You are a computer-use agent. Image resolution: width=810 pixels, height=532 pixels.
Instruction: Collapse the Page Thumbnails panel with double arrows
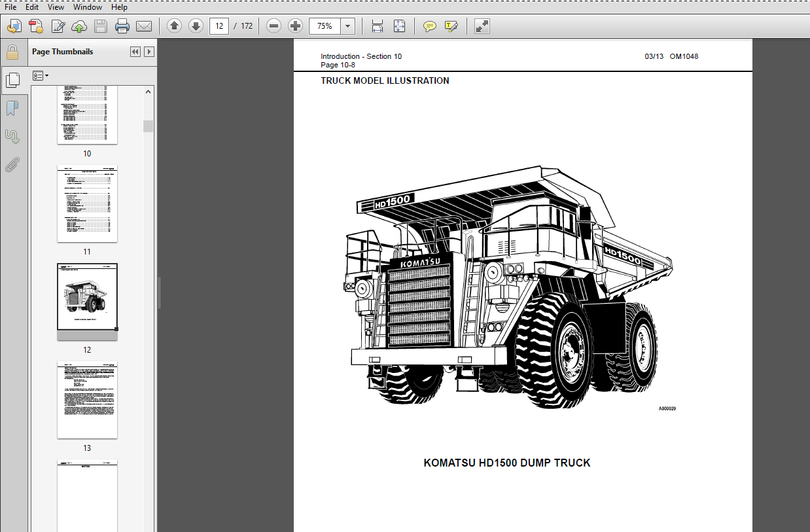tap(135, 52)
